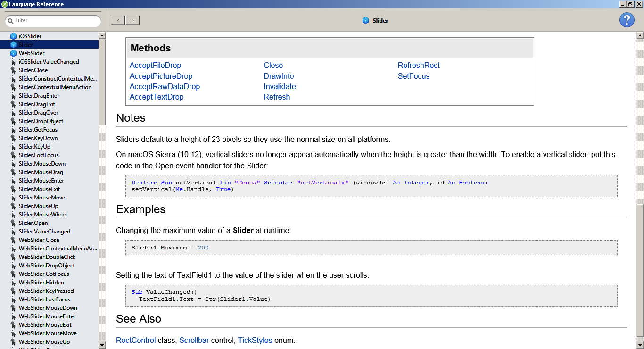Screen dimensions: 644x349
Task: Open the TickStyles enum link
Action: tap(255, 340)
